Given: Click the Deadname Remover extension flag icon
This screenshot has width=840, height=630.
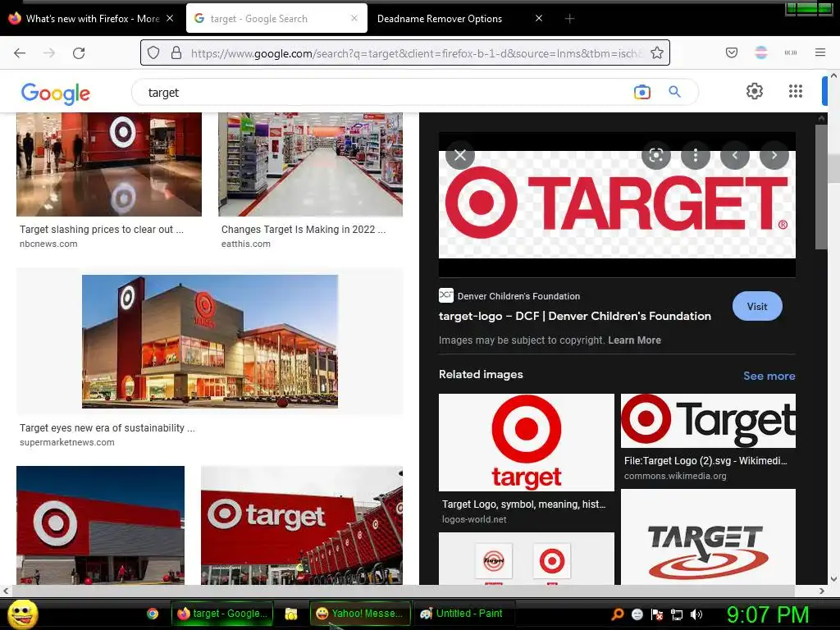Looking at the screenshot, I should click(x=761, y=52).
